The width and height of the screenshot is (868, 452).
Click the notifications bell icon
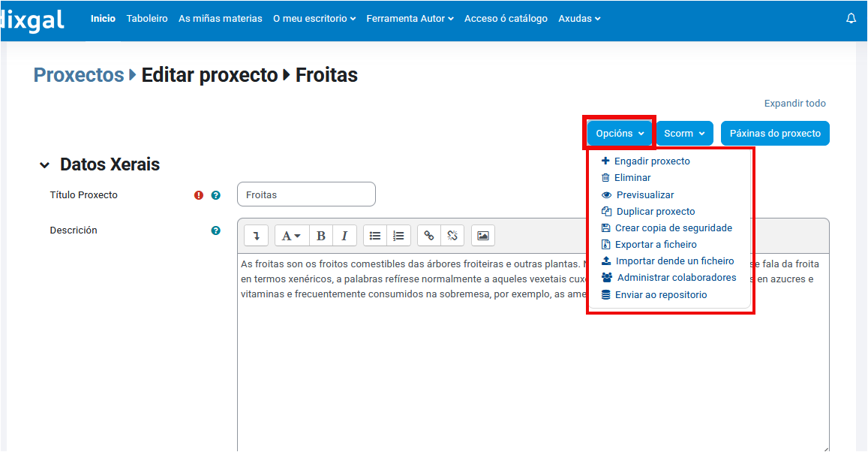click(851, 19)
